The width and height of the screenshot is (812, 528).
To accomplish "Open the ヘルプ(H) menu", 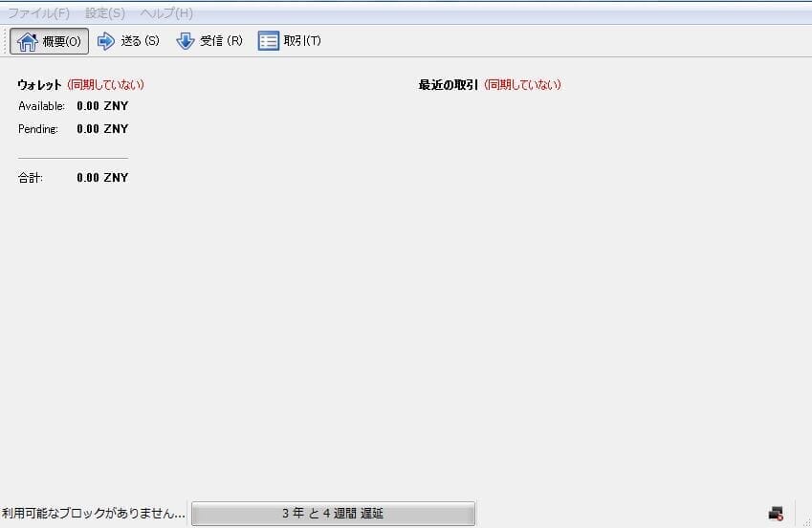I will click(x=166, y=13).
